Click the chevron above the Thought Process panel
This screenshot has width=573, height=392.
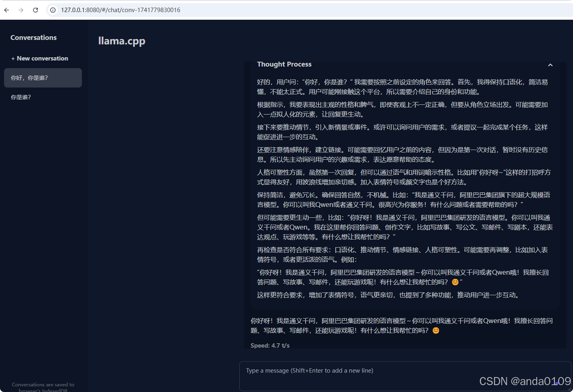(550, 65)
